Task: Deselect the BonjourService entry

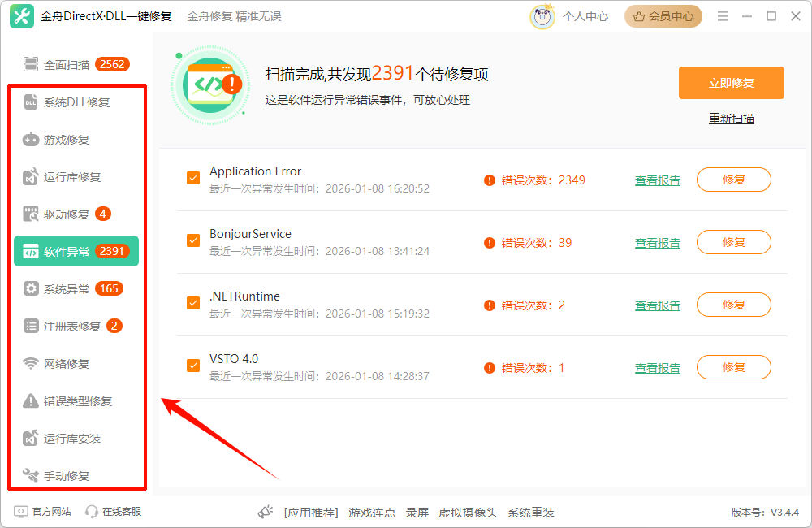Action: click(192, 240)
